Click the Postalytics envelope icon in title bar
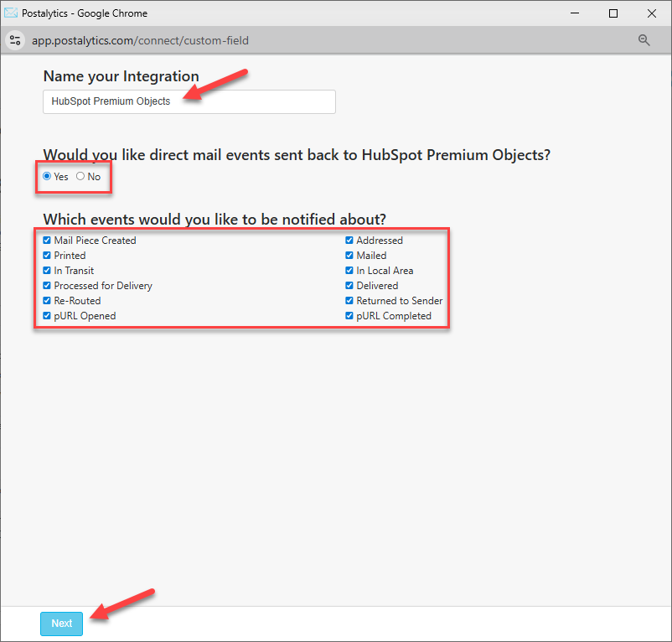Viewport: 672px width, 642px height. 11,13
